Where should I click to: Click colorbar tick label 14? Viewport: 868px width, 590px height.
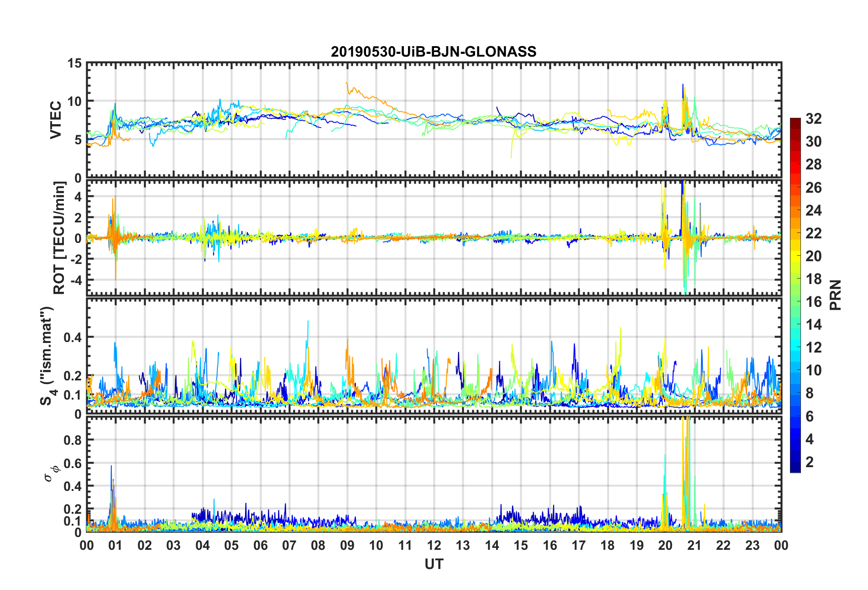[814, 325]
